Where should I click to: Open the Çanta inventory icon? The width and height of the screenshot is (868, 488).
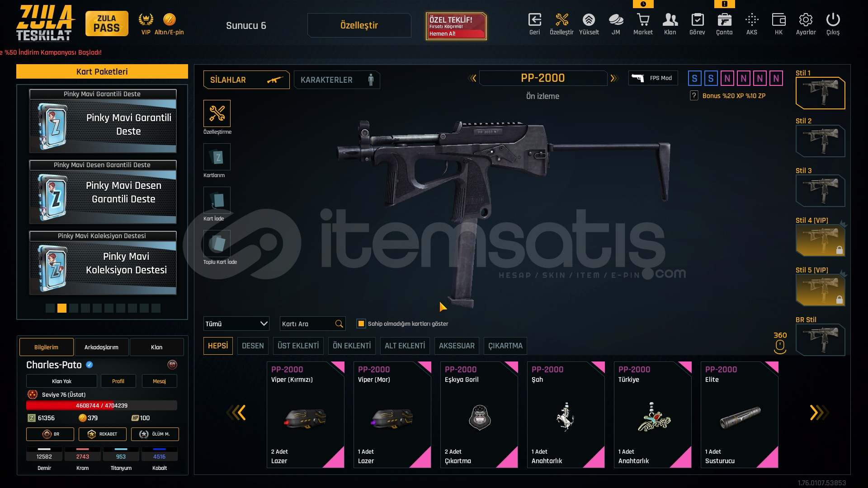click(724, 20)
